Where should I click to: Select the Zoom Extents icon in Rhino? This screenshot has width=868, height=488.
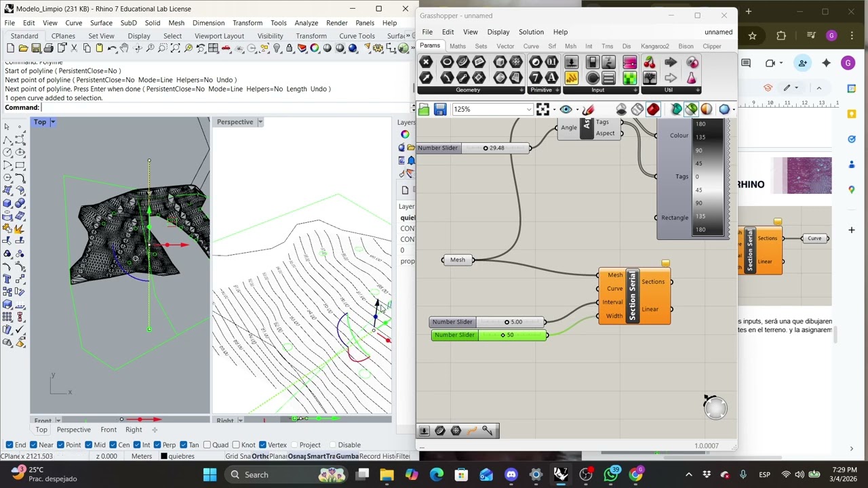(176, 48)
